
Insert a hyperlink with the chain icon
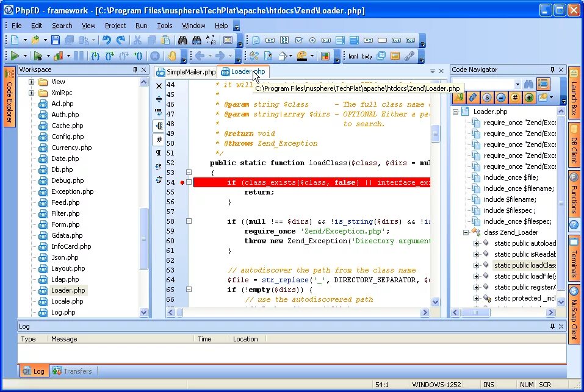pyautogui.click(x=409, y=56)
